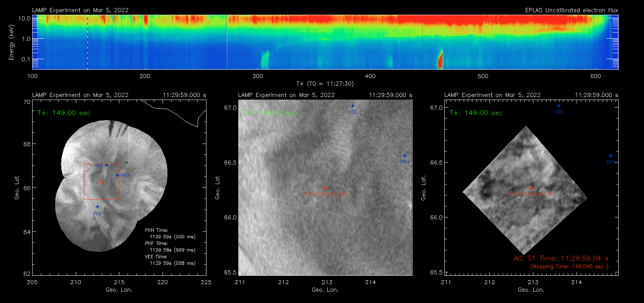
Task: Click the gray vertical line between ticks 400 and 500
Action: tap(422, 42)
